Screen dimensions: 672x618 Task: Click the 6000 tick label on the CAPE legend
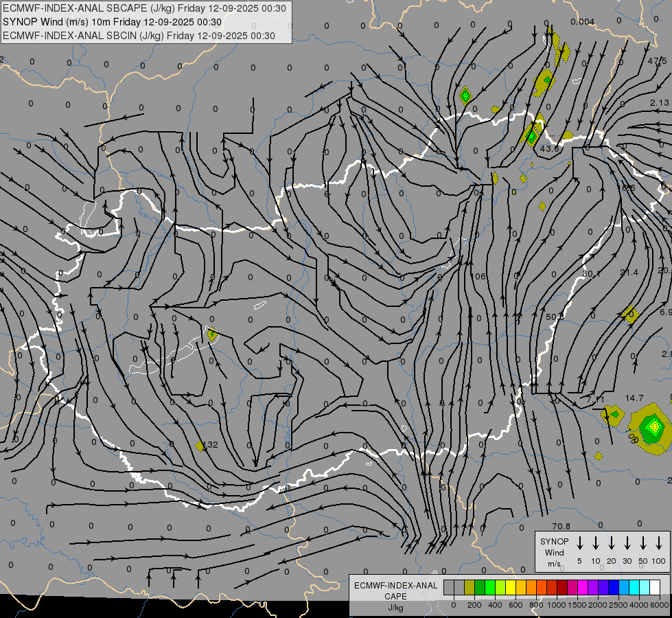660,605
